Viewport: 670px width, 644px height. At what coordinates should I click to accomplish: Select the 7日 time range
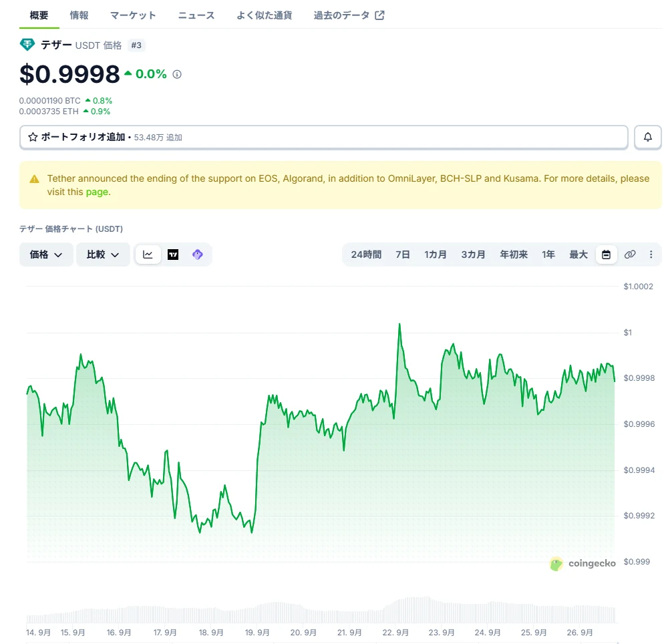coord(403,255)
